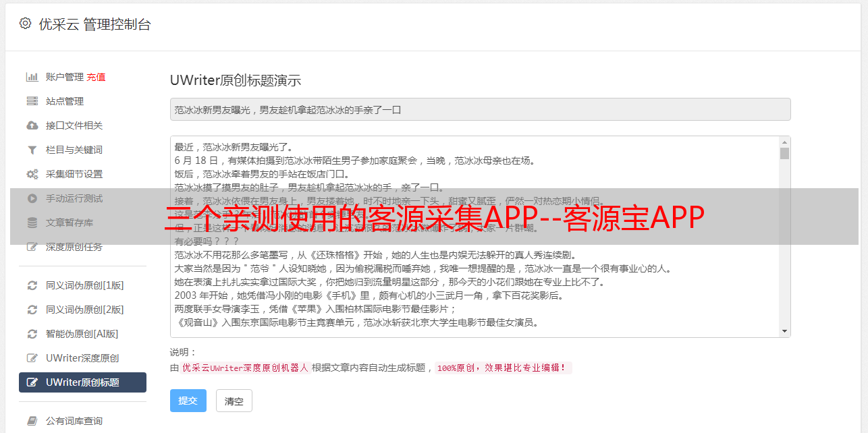
Task: Select UWriter深度原创 in sidebar
Action: coord(82,358)
